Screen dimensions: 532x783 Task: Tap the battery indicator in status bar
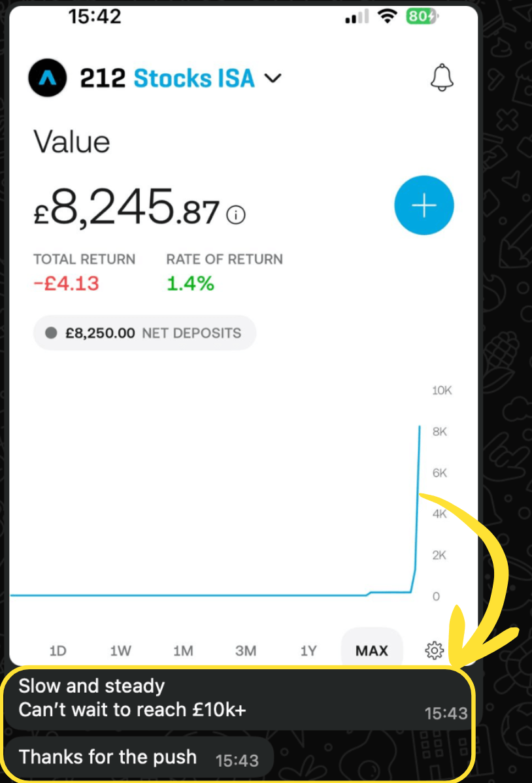pyautogui.click(x=421, y=18)
